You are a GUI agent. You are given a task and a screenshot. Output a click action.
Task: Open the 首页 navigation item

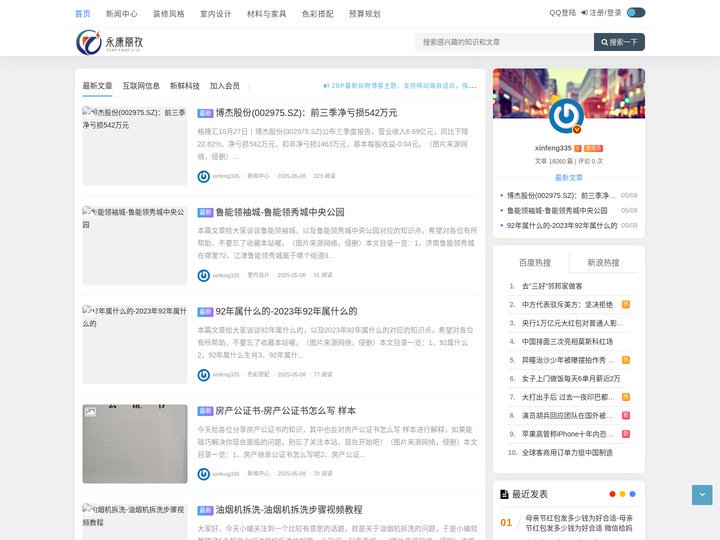(x=83, y=14)
